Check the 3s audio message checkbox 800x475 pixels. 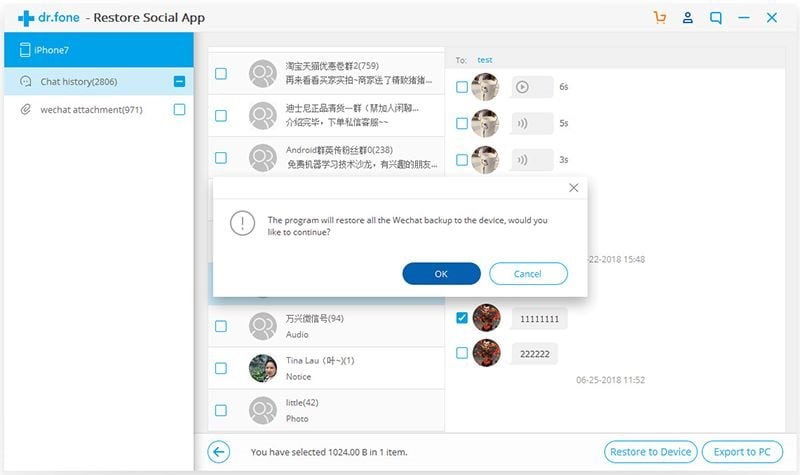[x=462, y=160]
